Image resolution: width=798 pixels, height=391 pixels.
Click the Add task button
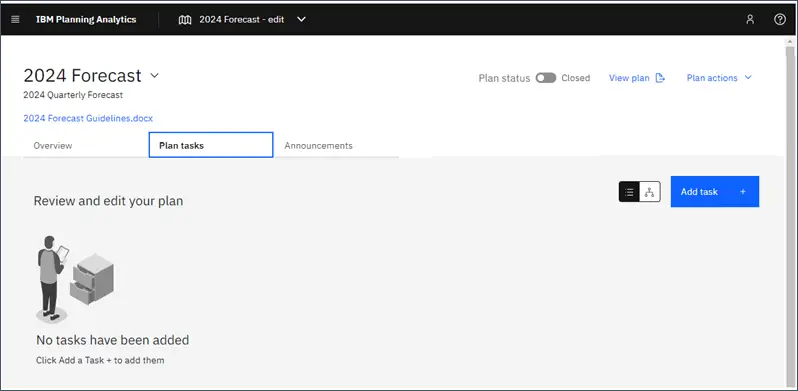715,191
